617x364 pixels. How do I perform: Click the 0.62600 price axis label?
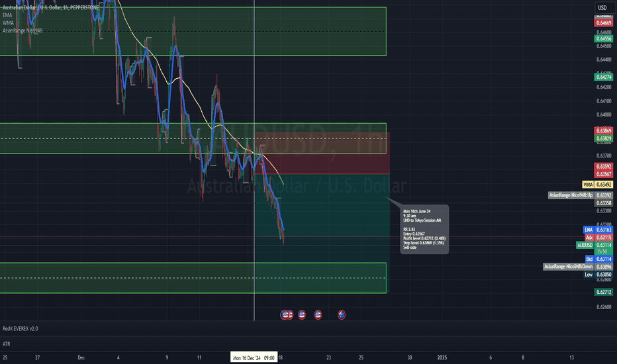coord(604,307)
